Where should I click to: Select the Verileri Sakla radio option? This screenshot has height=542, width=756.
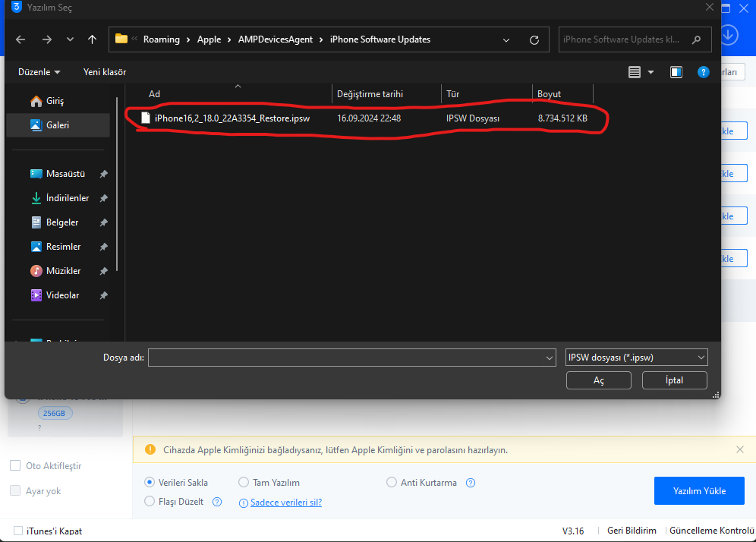click(150, 482)
